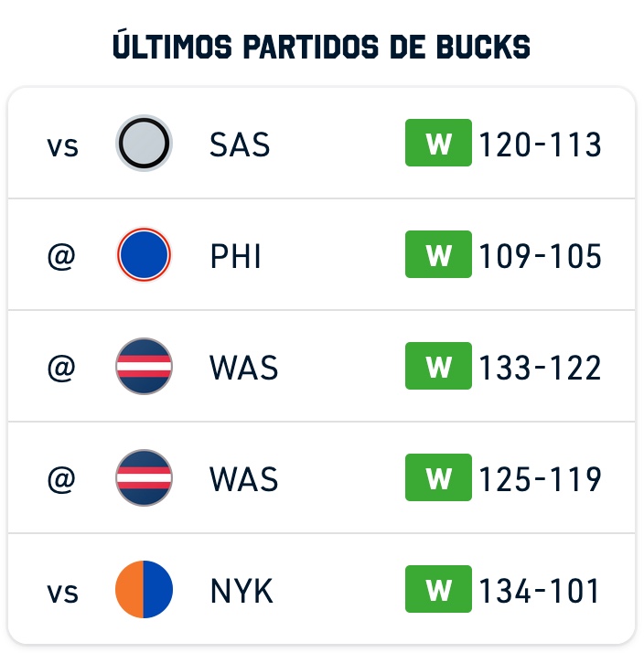Image resolution: width=644 pixels, height=653 pixels.
Task: View the 125-119 game score
Action: (540, 479)
